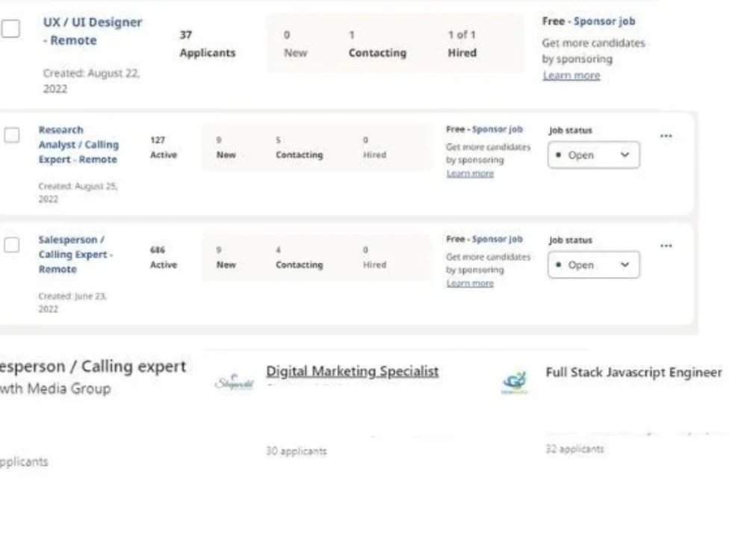Screen dimensions: 747x560
Task: View the 9 New applicants for Research Analyst
Action: [226, 147]
